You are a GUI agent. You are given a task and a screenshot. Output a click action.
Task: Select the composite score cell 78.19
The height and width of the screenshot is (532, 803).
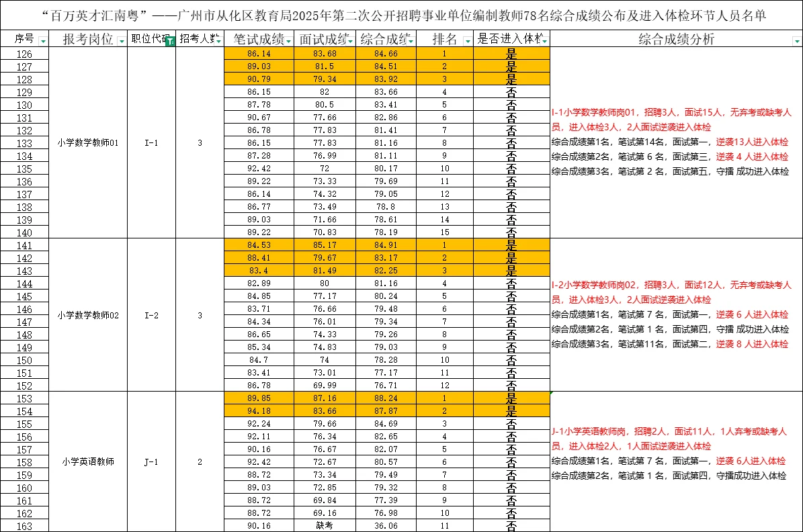386,232
